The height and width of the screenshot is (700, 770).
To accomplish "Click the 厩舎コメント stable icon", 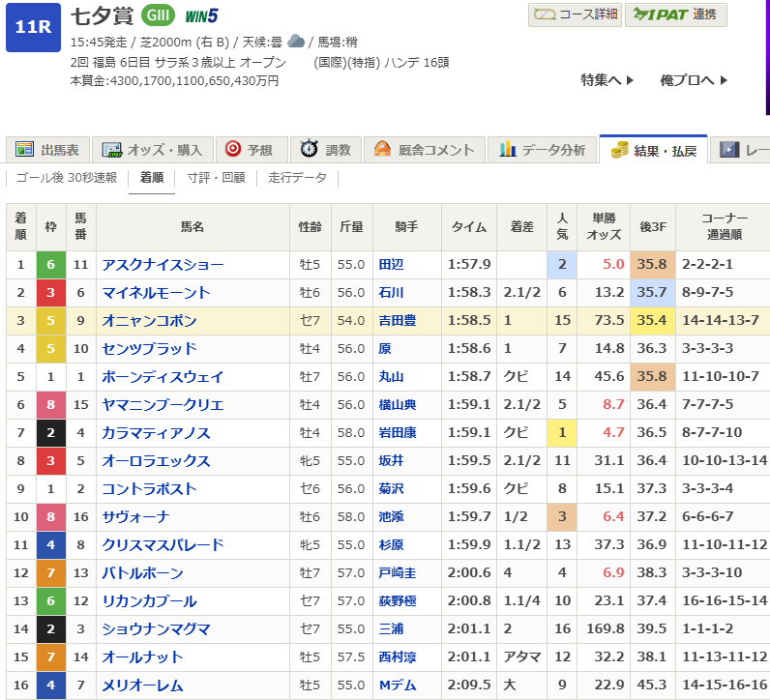I will coord(382,149).
